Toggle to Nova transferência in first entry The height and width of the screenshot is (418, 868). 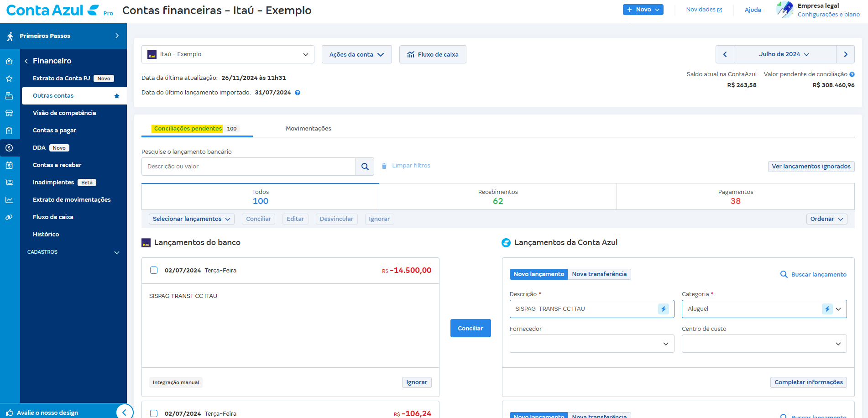tap(599, 274)
